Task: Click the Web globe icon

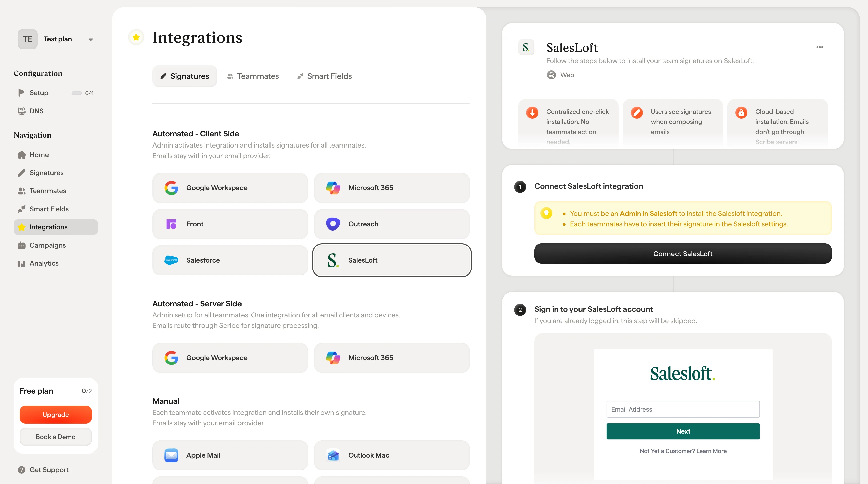Action: pyautogui.click(x=551, y=75)
